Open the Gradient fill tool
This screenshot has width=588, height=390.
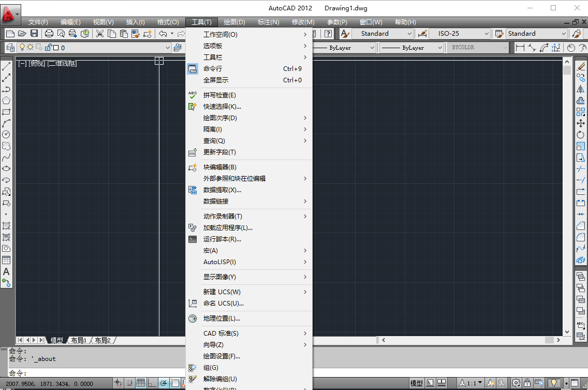[x=7, y=238]
